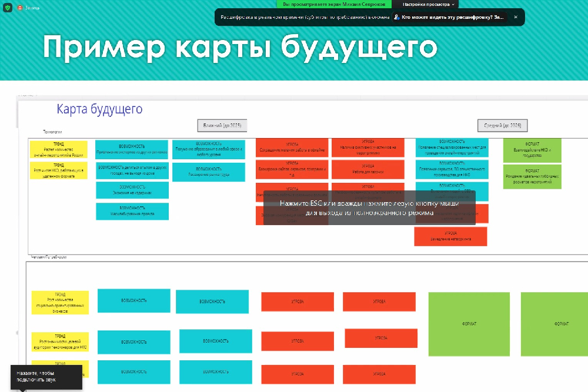Select trend card about socially oriented business
The height and width of the screenshot is (392, 588).
[59, 302]
